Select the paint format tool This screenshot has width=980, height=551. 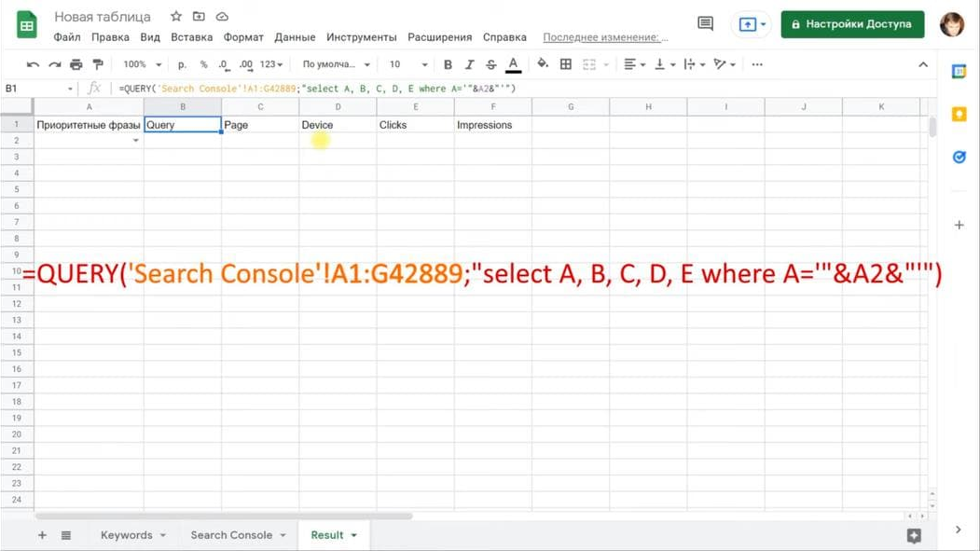tap(97, 64)
